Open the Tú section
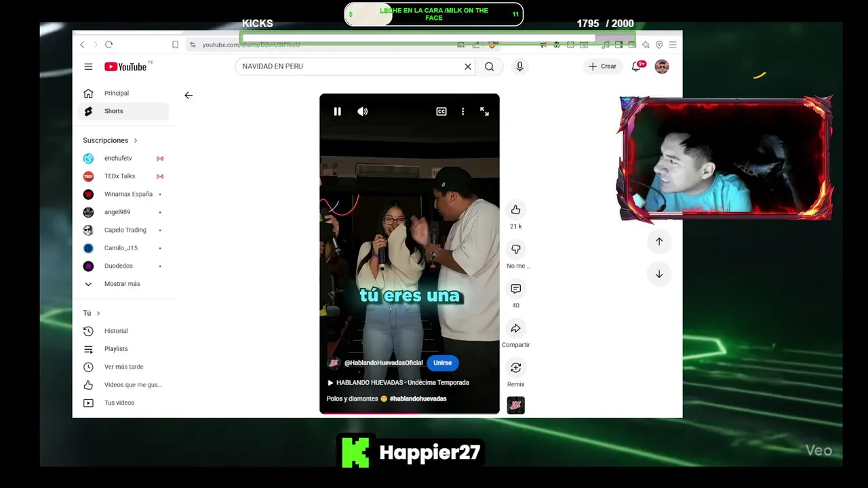868x488 pixels. 92,313
